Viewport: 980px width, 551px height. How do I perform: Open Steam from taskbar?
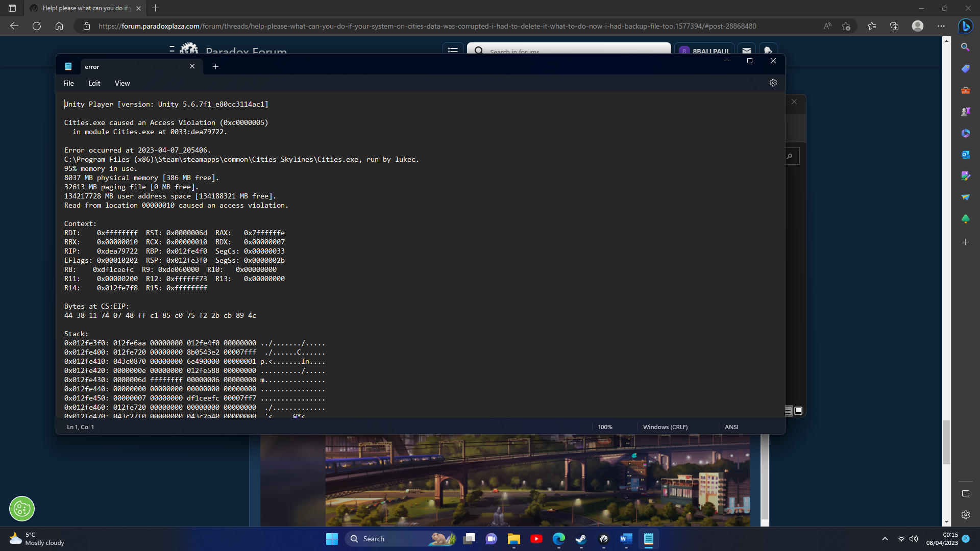click(581, 539)
